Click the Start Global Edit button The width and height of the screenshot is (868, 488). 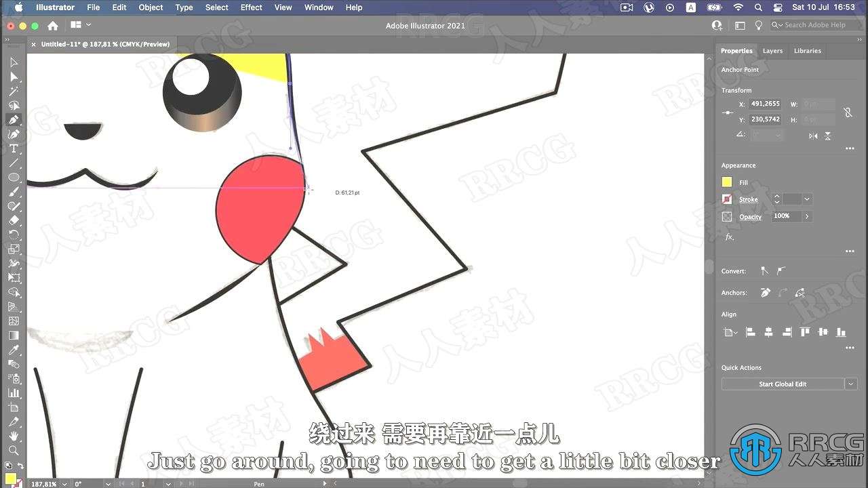783,384
